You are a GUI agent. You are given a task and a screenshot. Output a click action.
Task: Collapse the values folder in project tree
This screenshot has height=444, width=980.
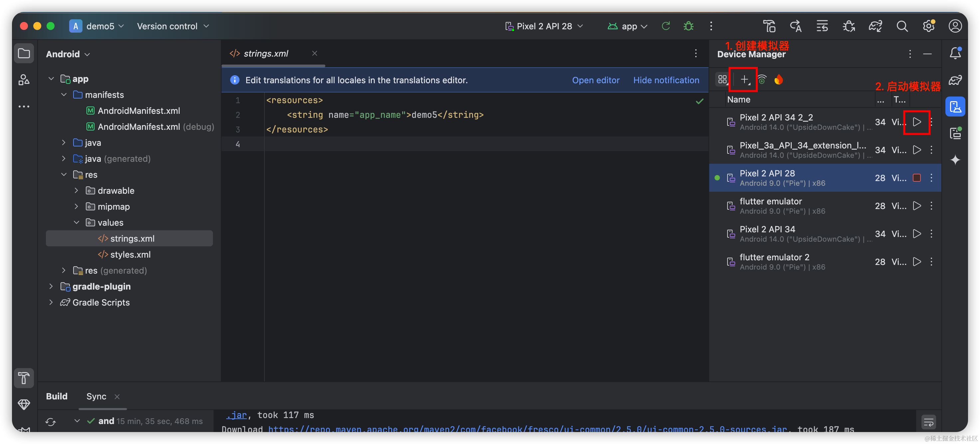[77, 222]
